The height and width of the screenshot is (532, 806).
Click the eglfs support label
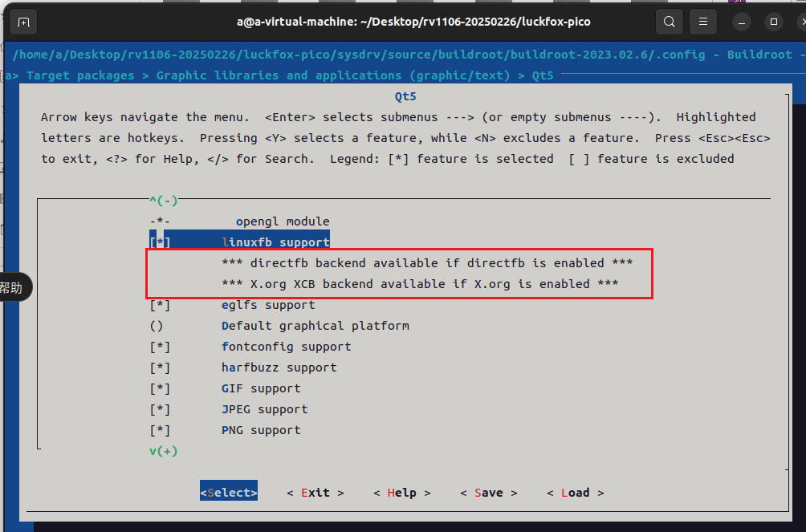[268, 305]
